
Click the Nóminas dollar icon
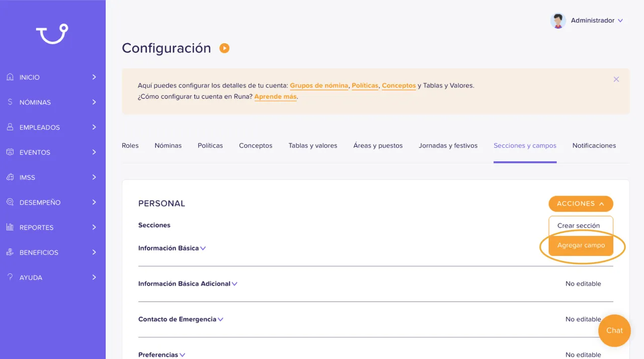[x=10, y=102]
